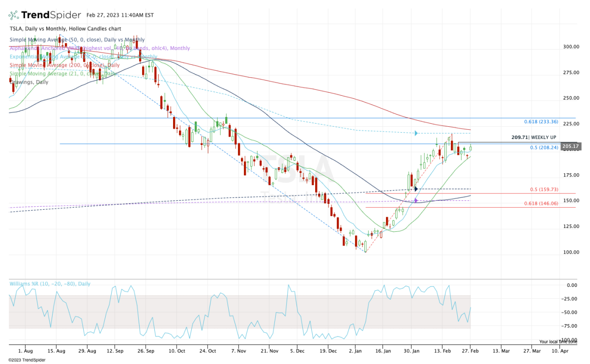Click the red 0.5 (159.73) Fibonacci label
Image resolution: width=590 pixels, height=364 pixels.
(x=544, y=190)
